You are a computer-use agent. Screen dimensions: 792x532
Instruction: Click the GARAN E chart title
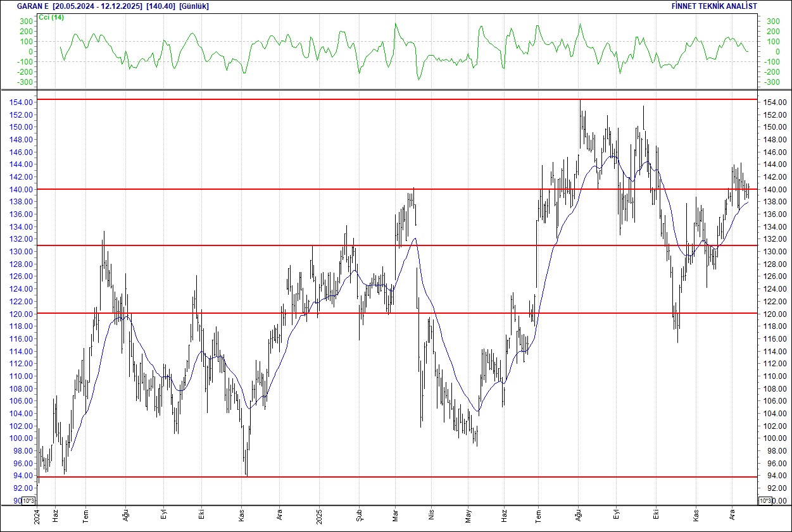tap(30, 6)
